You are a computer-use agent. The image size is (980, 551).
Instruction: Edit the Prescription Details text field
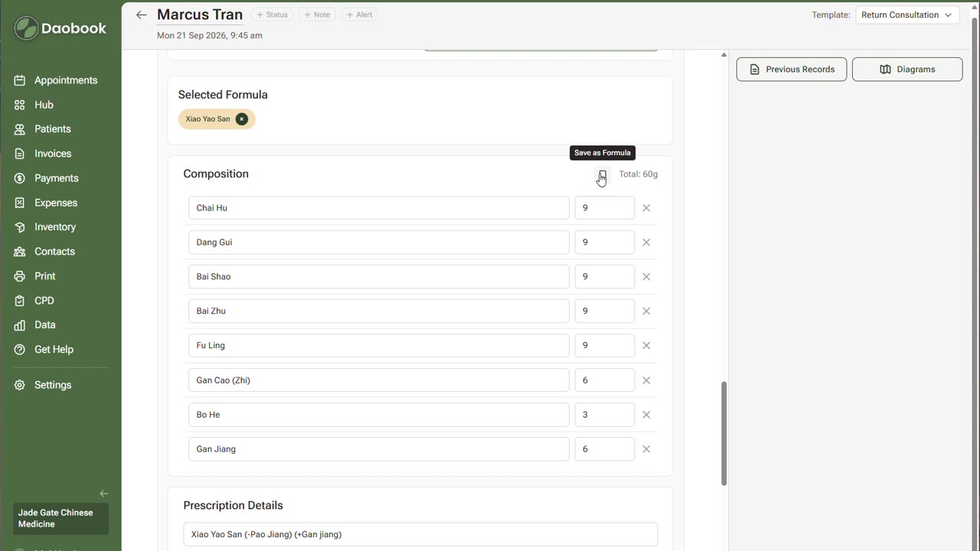click(420, 534)
